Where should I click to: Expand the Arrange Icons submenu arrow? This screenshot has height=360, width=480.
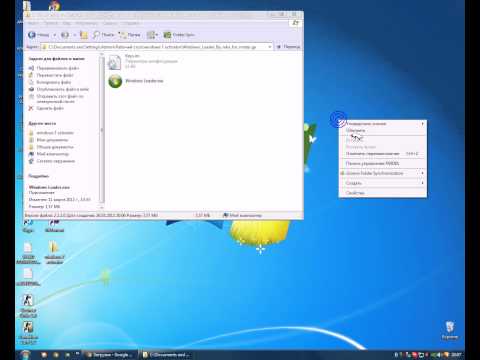422,124
